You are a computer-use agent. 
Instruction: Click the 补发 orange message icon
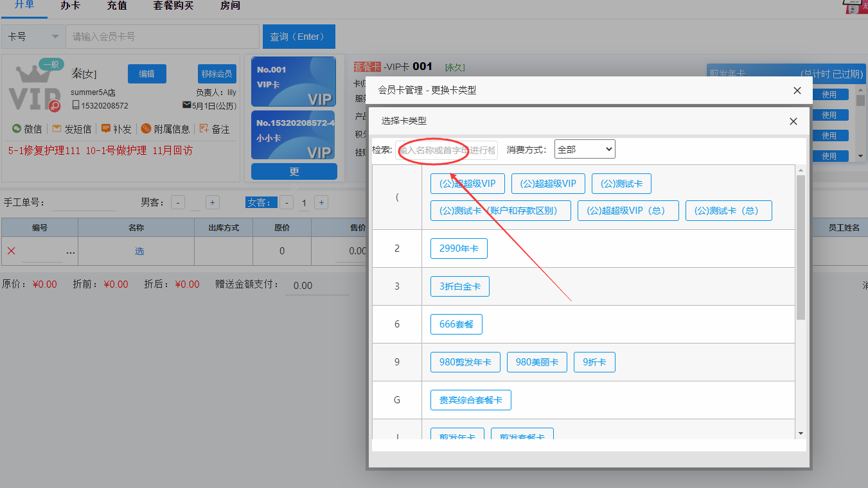pyautogui.click(x=106, y=128)
